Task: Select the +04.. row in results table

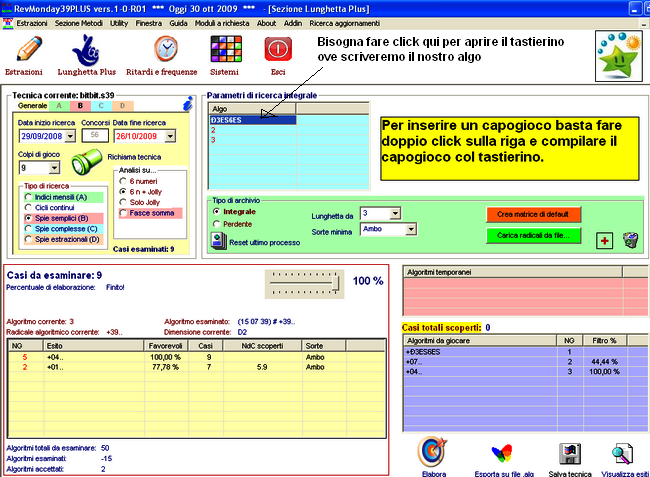Action: (x=197, y=357)
